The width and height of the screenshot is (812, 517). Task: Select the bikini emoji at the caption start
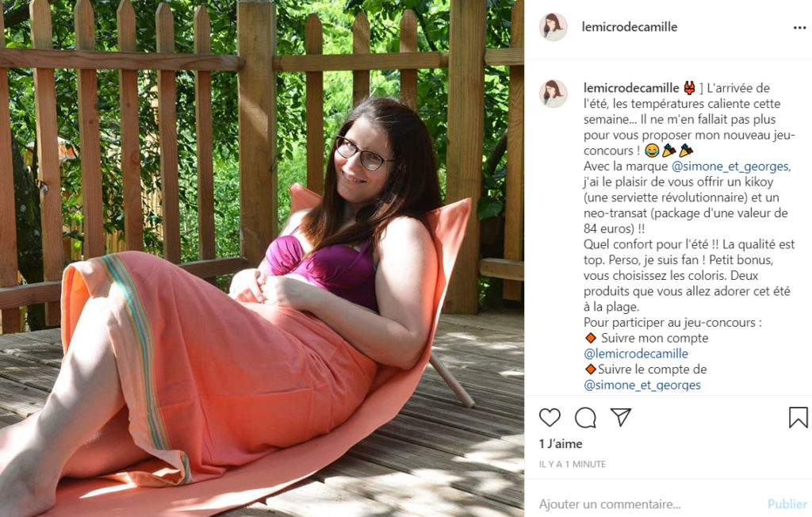(x=689, y=88)
